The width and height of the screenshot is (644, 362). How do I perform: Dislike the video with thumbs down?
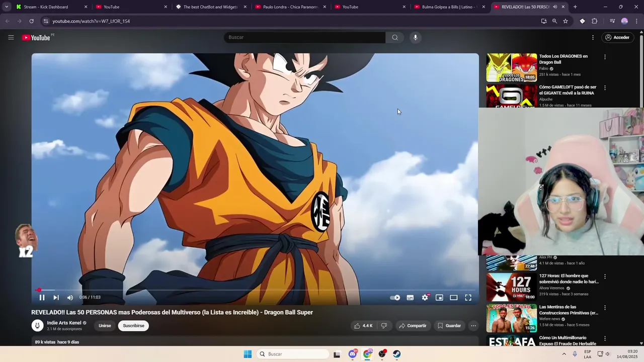384,326
